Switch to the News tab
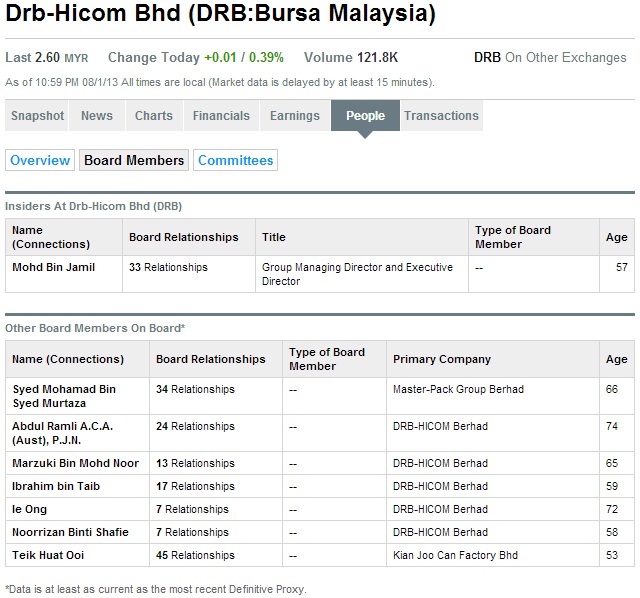This screenshot has height=598, width=640. (x=97, y=116)
